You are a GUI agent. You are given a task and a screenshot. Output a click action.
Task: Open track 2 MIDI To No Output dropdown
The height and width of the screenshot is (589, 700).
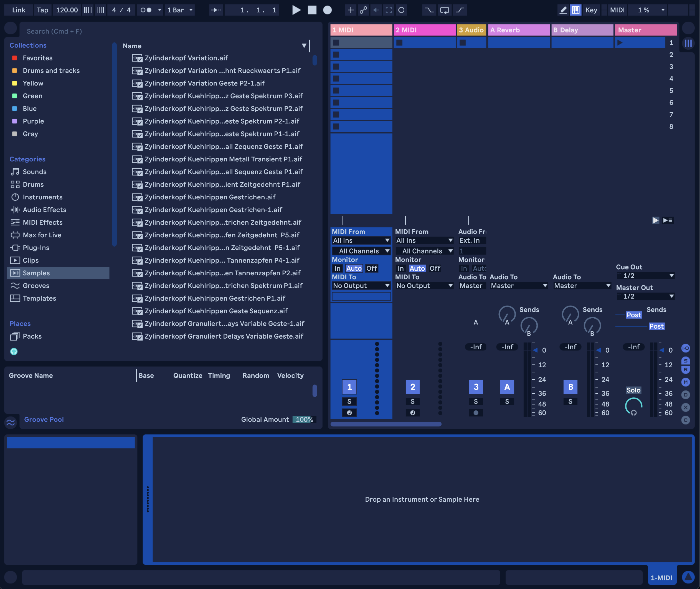424,285
